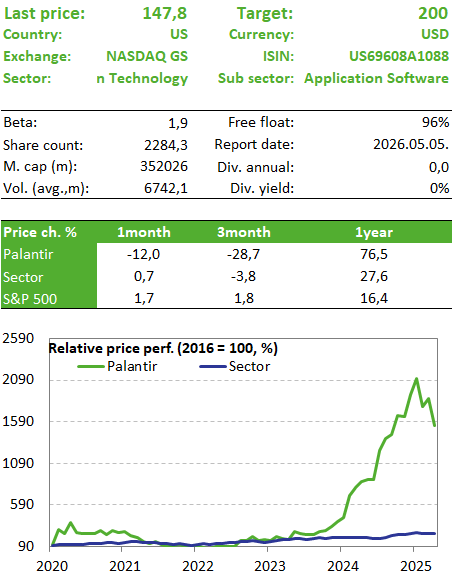452x573 pixels.
Task: Select the Div. yield value 0%
Action: tap(440, 189)
